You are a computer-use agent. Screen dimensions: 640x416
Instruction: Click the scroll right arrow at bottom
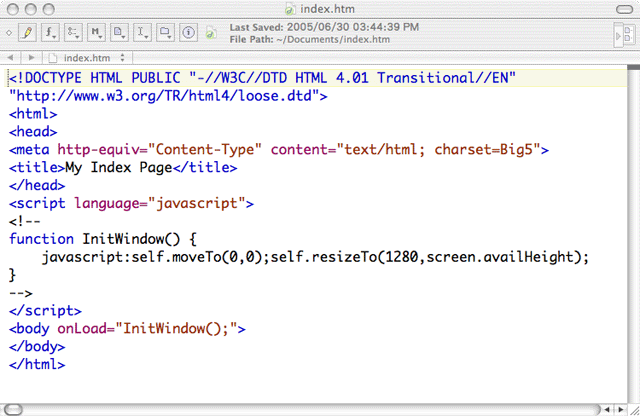[621, 409]
